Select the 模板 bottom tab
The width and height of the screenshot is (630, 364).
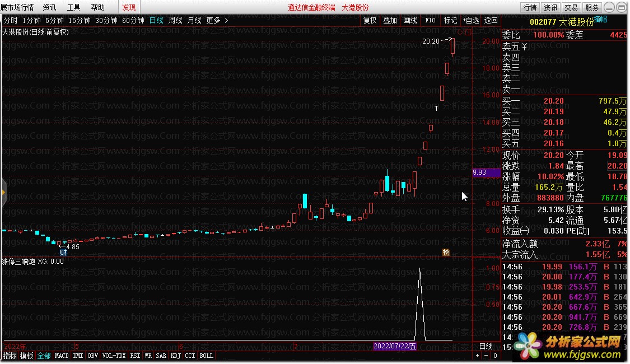tap(27, 356)
